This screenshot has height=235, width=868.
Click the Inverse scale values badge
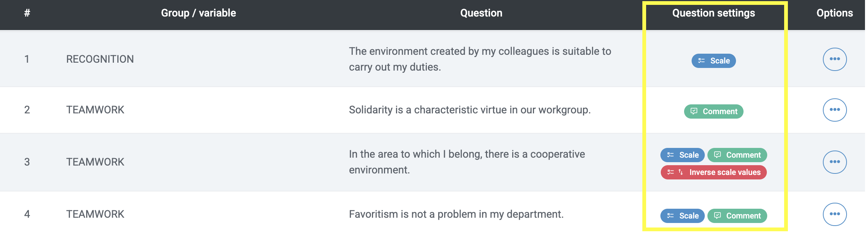713,172
